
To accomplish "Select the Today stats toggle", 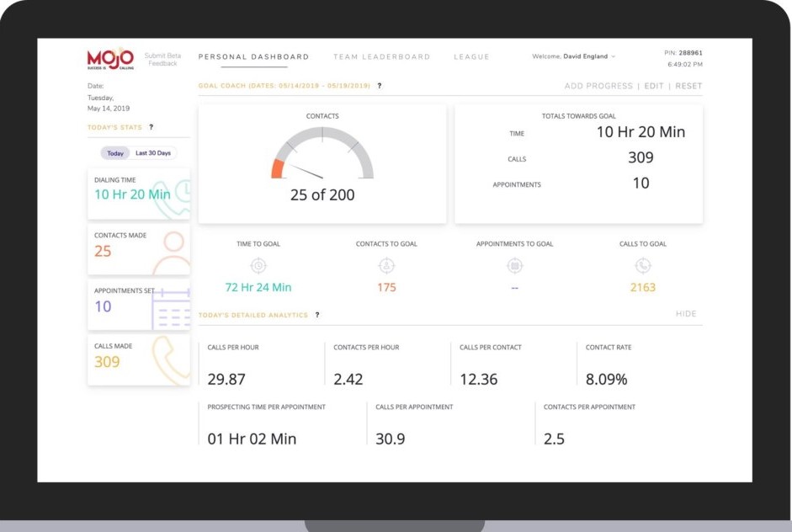I will point(115,153).
